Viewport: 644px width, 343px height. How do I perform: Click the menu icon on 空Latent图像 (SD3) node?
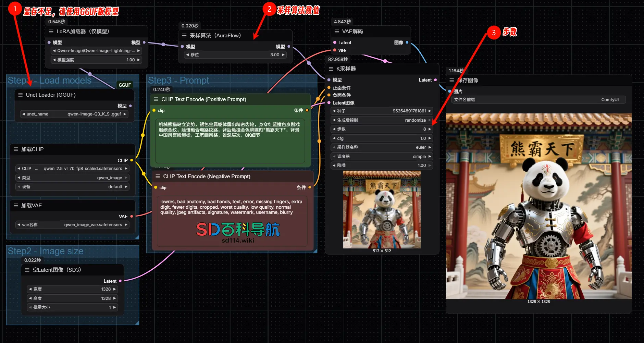(27, 270)
